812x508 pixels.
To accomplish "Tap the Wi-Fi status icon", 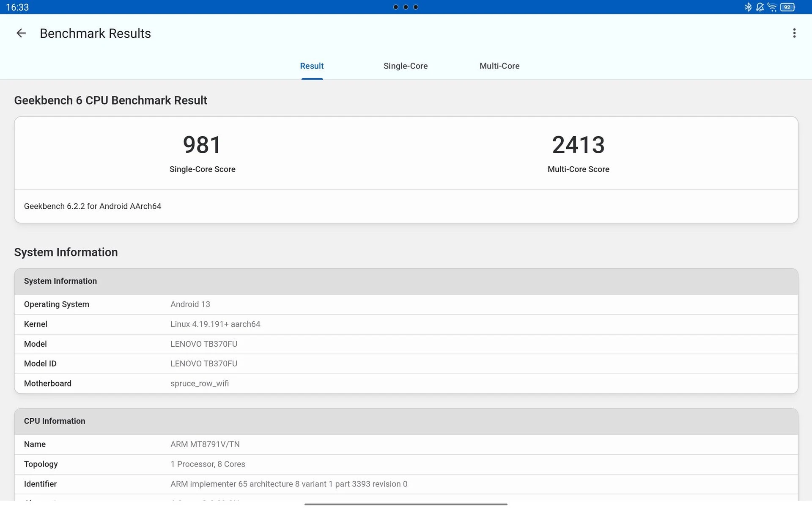I will coord(772,7).
